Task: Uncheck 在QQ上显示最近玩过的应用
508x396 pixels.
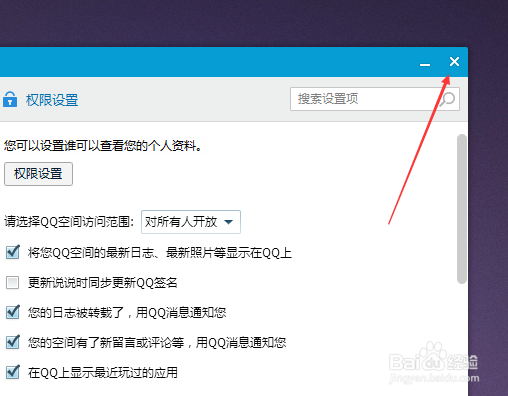Action: tap(13, 372)
